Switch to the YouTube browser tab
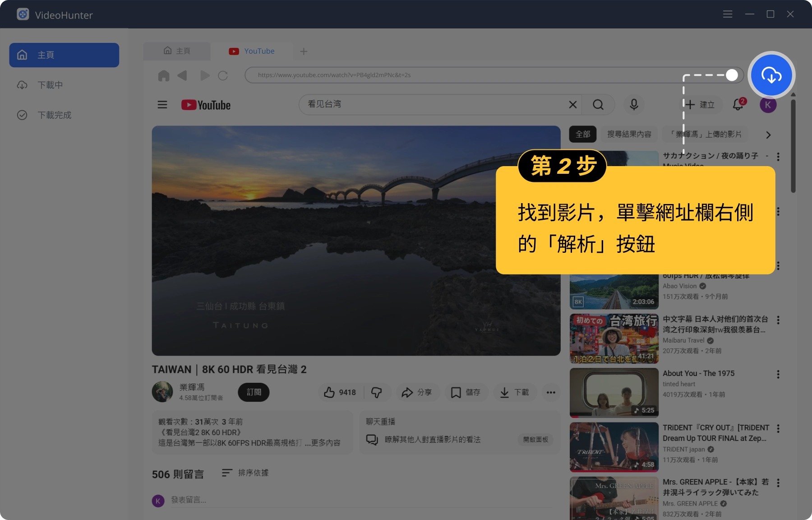This screenshot has width=812, height=520. pyautogui.click(x=252, y=51)
